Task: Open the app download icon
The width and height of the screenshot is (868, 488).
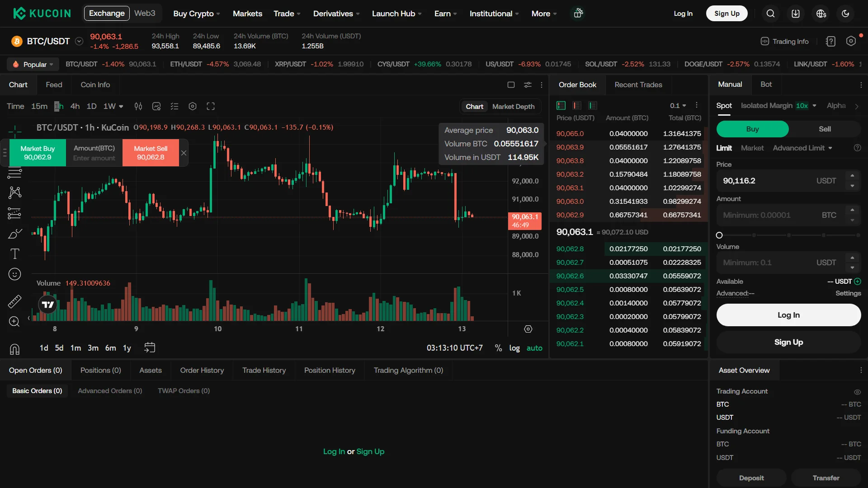Action: (795, 14)
